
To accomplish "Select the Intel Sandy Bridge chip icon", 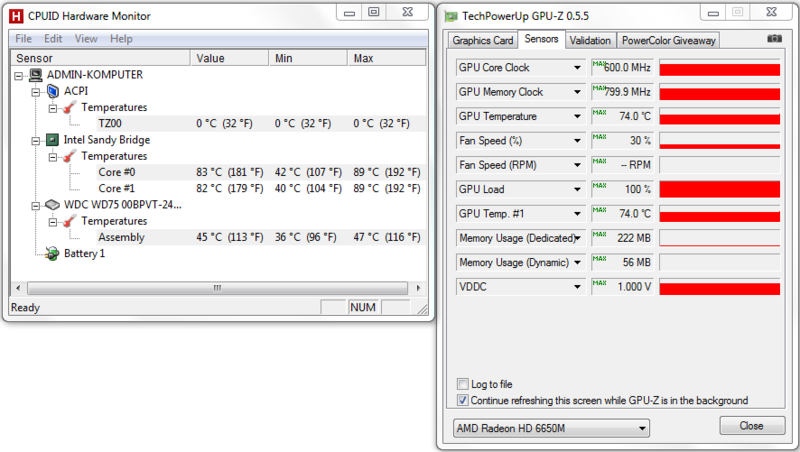I will point(52,140).
